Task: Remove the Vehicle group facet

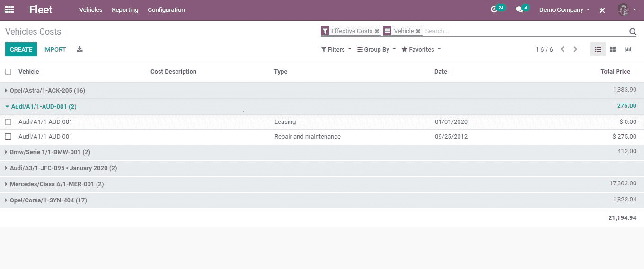Action: 418,31
